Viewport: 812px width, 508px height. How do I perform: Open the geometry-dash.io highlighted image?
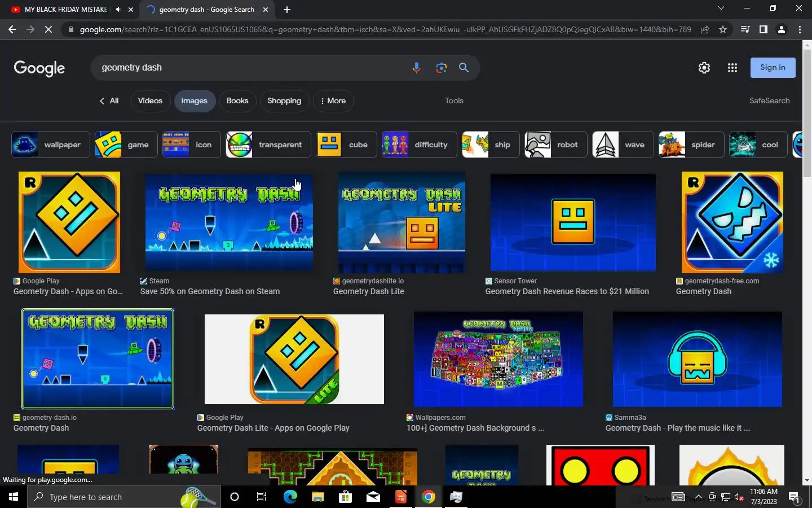point(98,359)
